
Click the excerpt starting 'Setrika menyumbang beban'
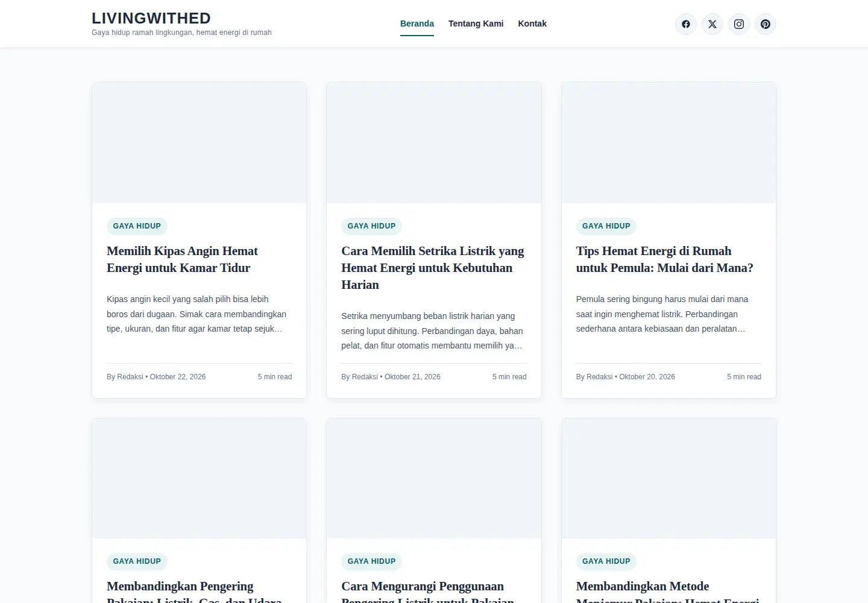click(x=432, y=331)
